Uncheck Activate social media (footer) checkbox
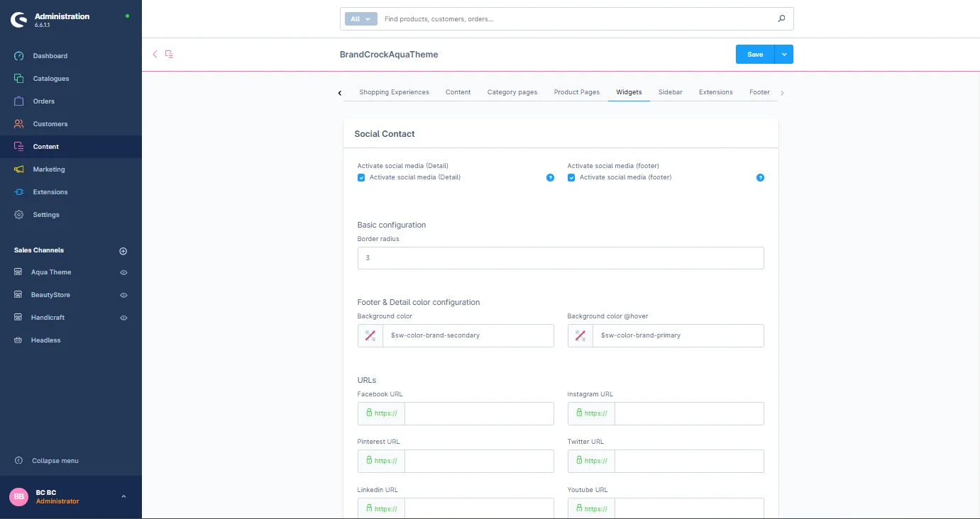Screen dimensions: 980x519 pyautogui.click(x=571, y=178)
